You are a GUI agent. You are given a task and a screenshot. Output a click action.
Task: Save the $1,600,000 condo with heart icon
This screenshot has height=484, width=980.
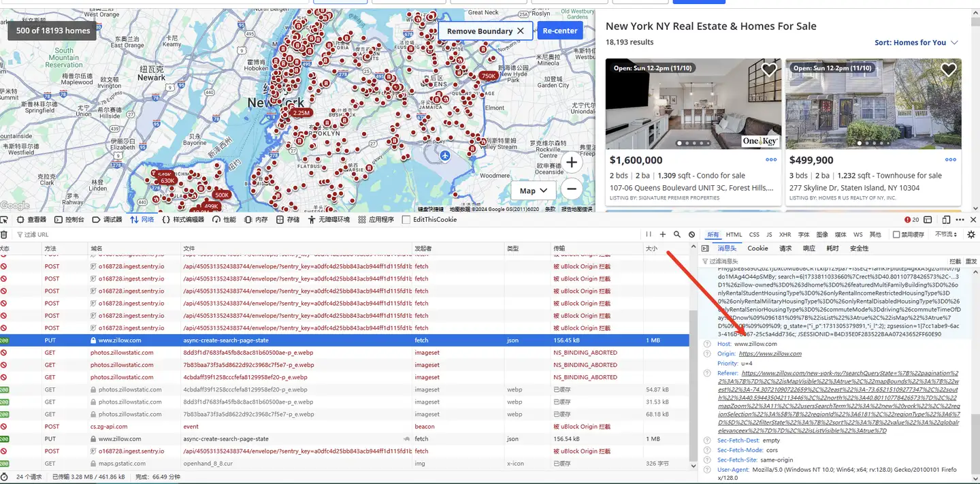pos(769,69)
